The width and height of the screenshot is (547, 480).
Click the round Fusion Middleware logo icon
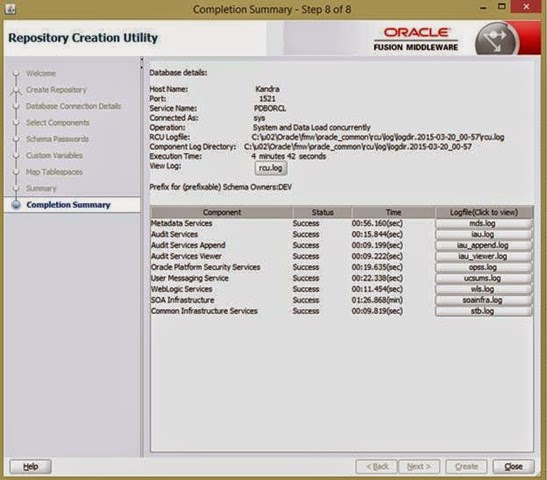click(496, 39)
